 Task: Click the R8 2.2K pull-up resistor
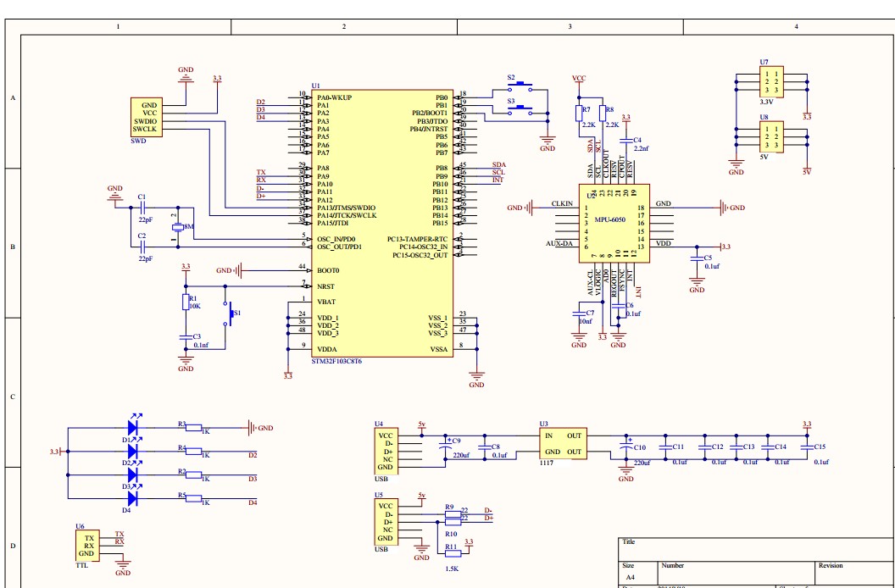tap(603, 113)
